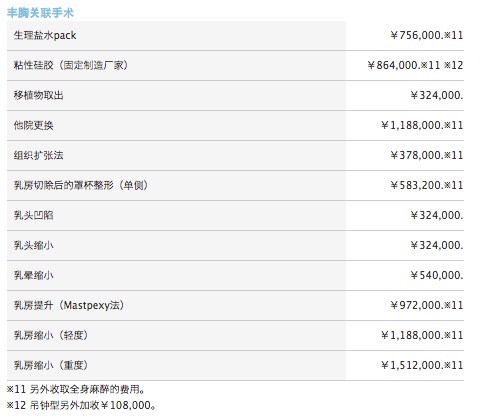Screen dimensions: 486x419
Task: Select 乳房切除后的罩杯整形（单侧）item
Action: [81, 185]
